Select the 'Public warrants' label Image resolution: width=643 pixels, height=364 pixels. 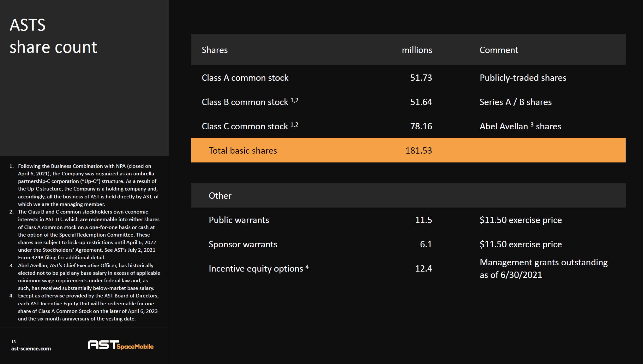click(x=239, y=220)
